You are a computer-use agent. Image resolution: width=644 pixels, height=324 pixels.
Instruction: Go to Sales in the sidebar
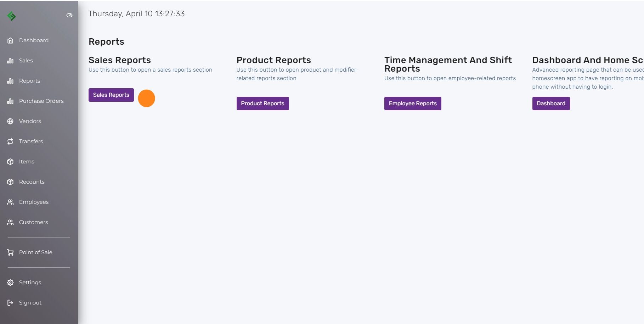[26, 61]
